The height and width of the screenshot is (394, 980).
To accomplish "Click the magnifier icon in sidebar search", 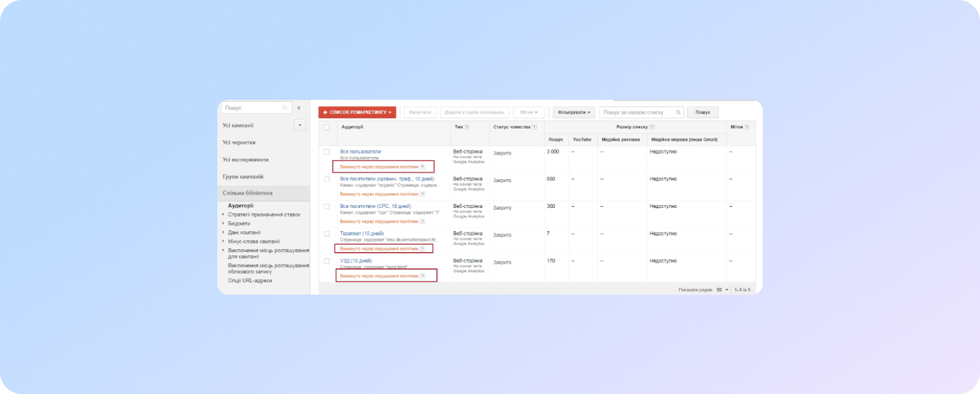I will (x=285, y=108).
